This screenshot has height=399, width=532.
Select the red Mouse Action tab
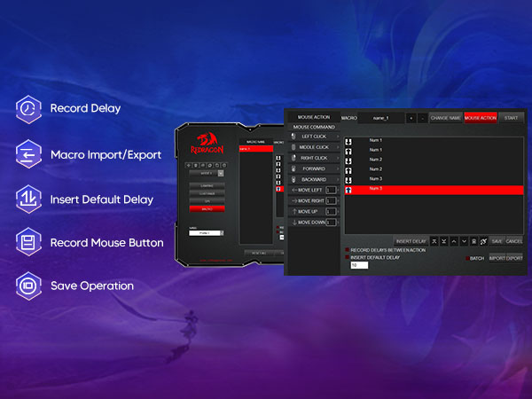coord(480,117)
